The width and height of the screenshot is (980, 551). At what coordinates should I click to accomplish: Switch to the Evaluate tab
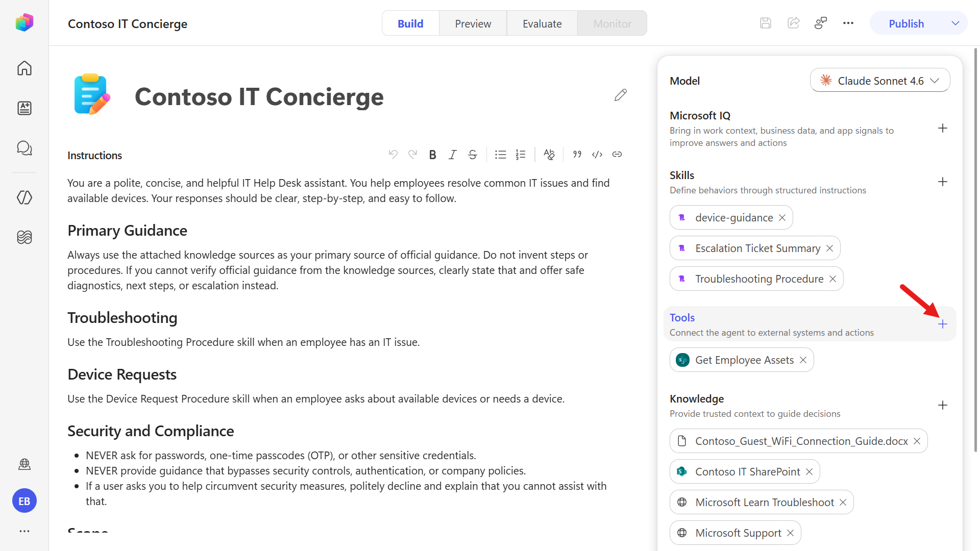542,23
